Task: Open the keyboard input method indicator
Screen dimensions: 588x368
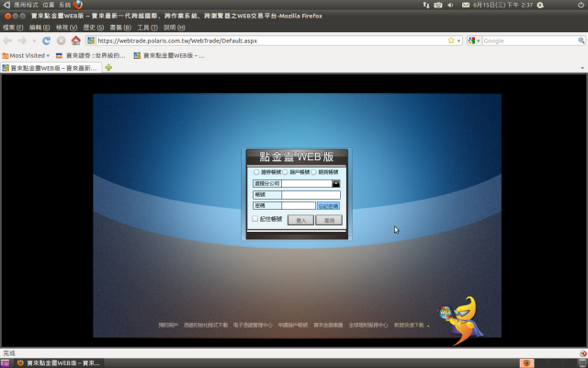Action: (437, 5)
